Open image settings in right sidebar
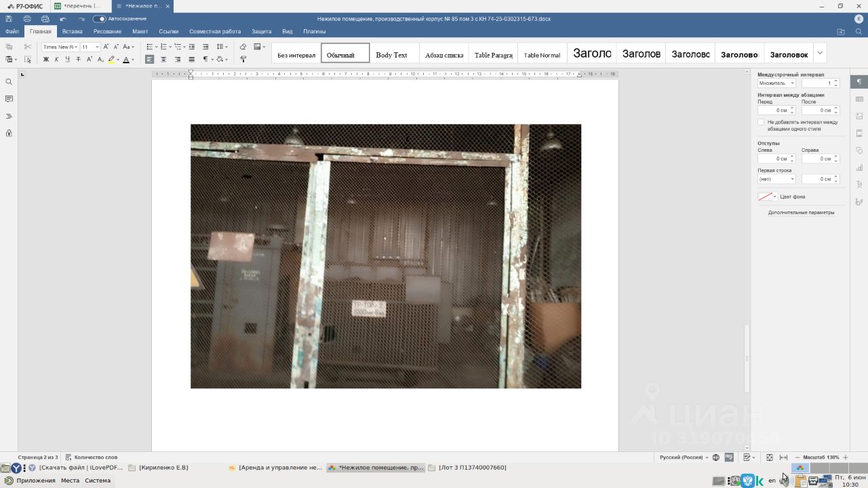The height and width of the screenshot is (488, 868). (859, 116)
